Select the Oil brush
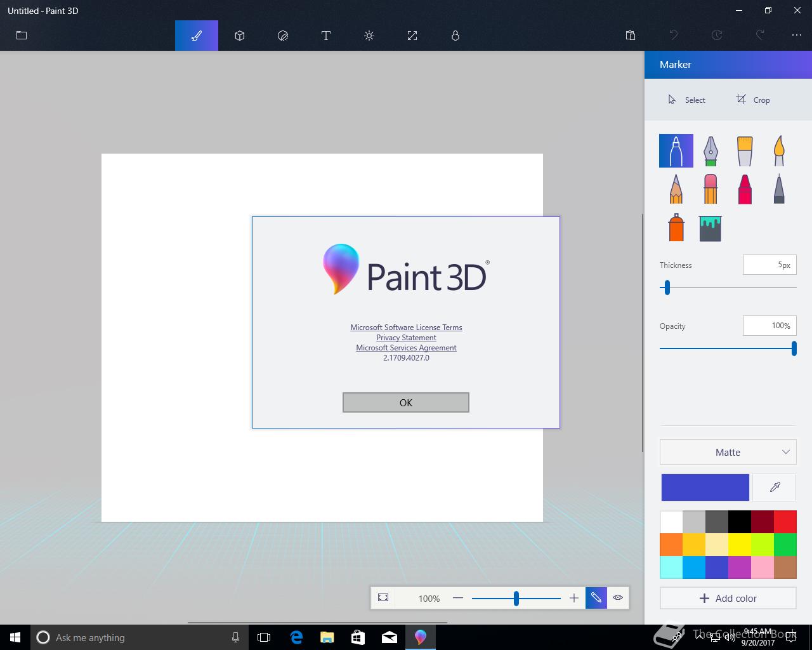Viewport: 812px width, 650px height. pos(745,151)
